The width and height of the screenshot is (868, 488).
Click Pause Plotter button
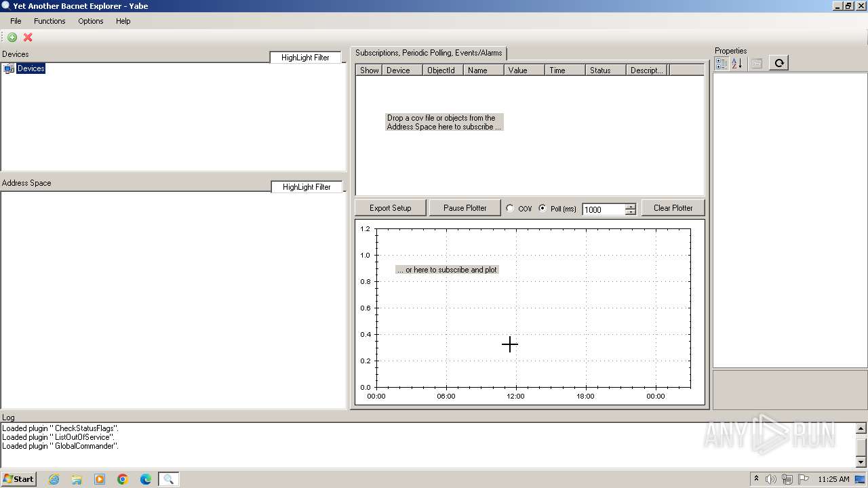point(465,208)
